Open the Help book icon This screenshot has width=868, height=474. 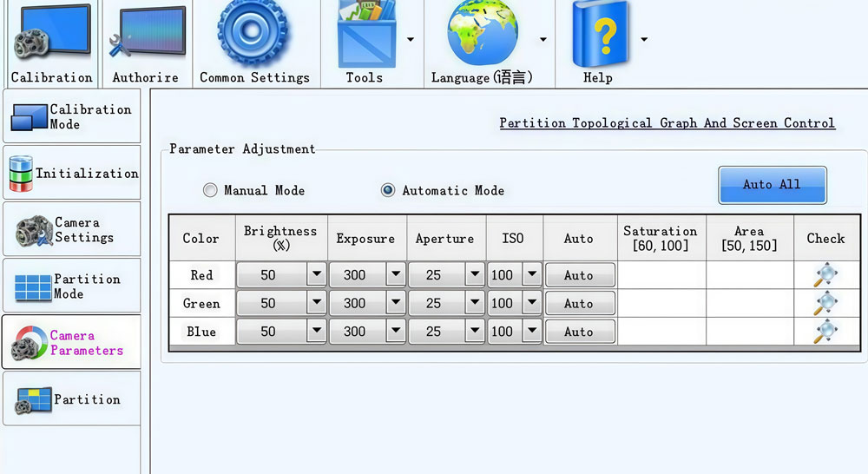click(x=601, y=33)
